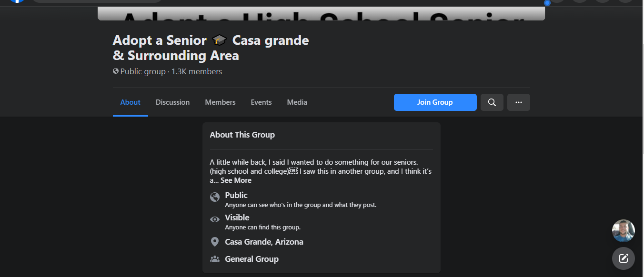Screen dimensions: 644x277
Task: Click the 1.3K members link
Action: 197,71
